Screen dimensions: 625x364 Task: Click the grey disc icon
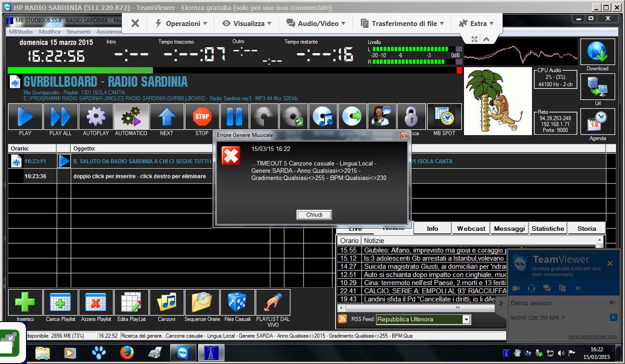[264, 117]
